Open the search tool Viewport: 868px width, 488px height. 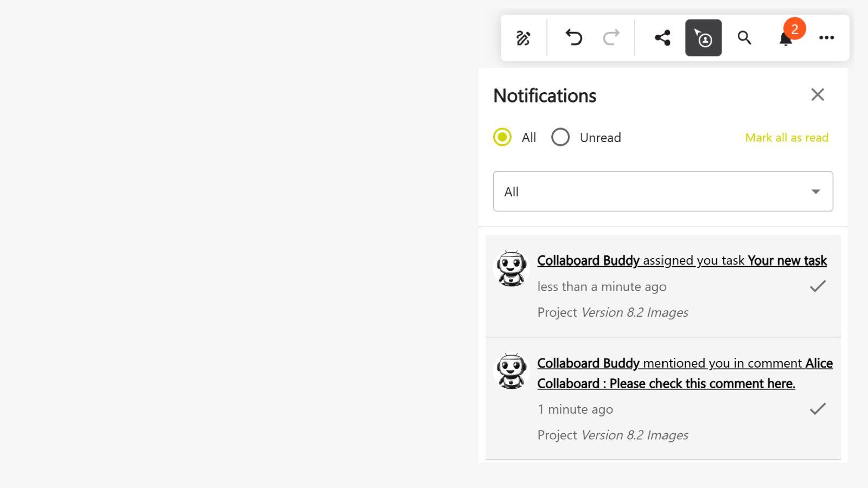[x=744, y=38]
